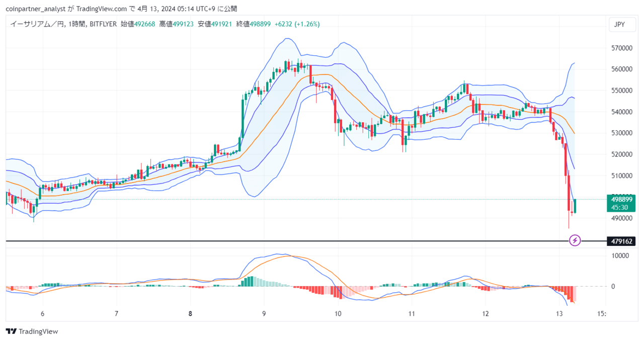Click the 570000 price axis label
The width and height of the screenshot is (644, 341).
(x=622, y=48)
